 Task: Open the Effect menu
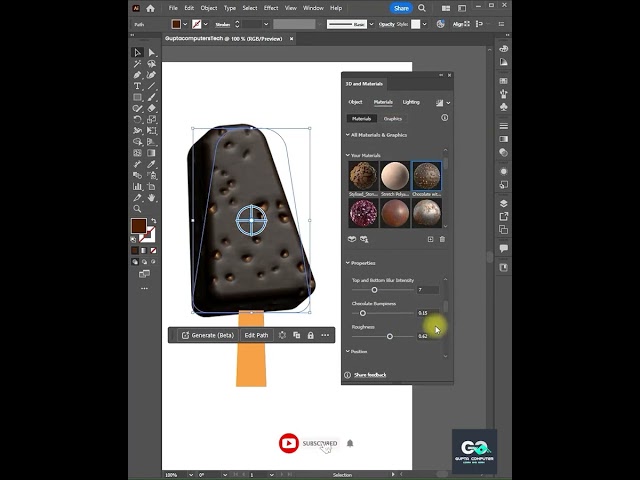pyautogui.click(x=271, y=8)
